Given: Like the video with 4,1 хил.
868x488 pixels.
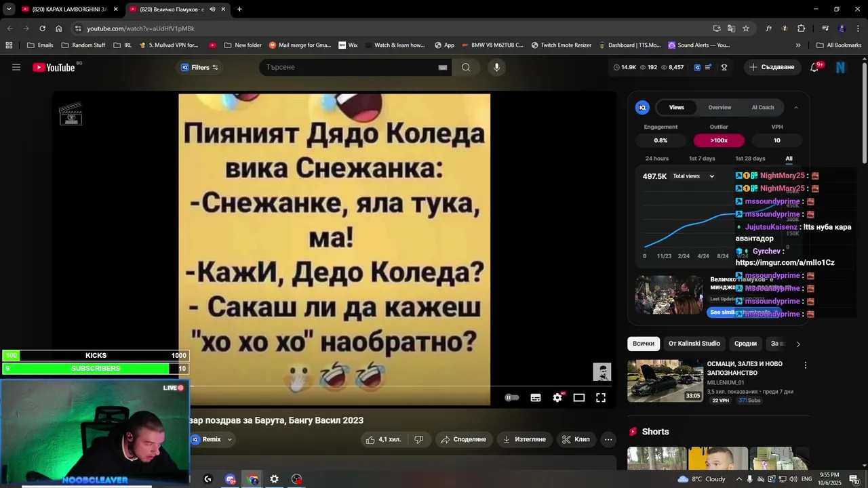Looking at the screenshot, I should pos(384,439).
